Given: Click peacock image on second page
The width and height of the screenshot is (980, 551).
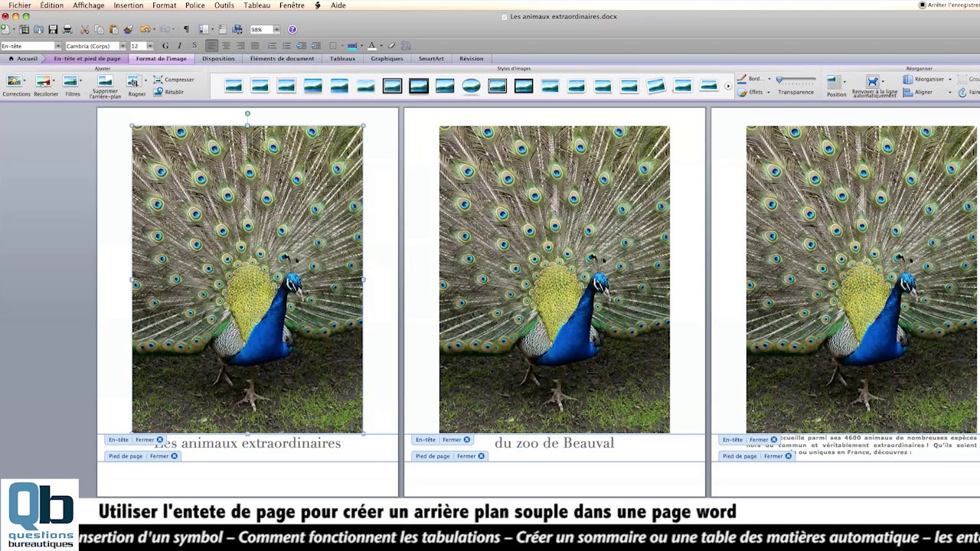Looking at the screenshot, I should pyautogui.click(x=554, y=279).
